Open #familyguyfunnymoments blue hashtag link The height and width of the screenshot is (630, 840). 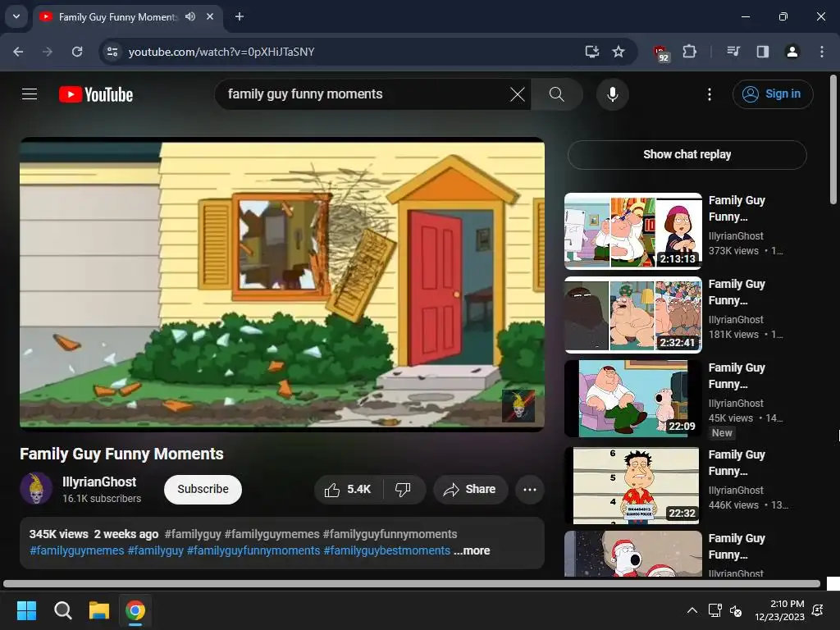(x=253, y=550)
